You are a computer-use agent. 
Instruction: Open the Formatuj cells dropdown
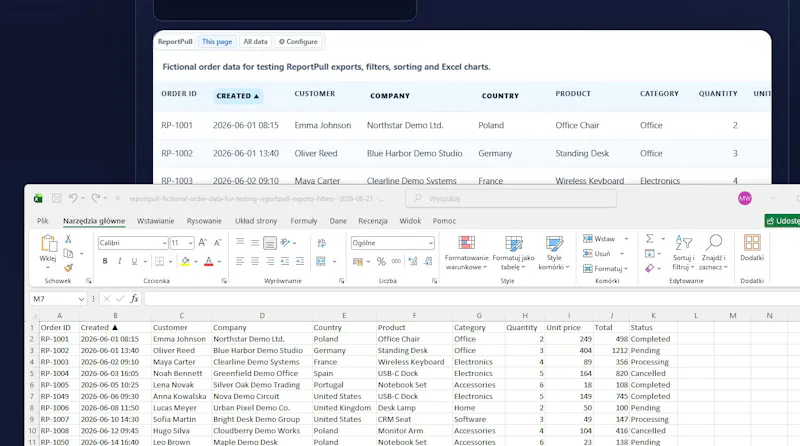point(606,268)
